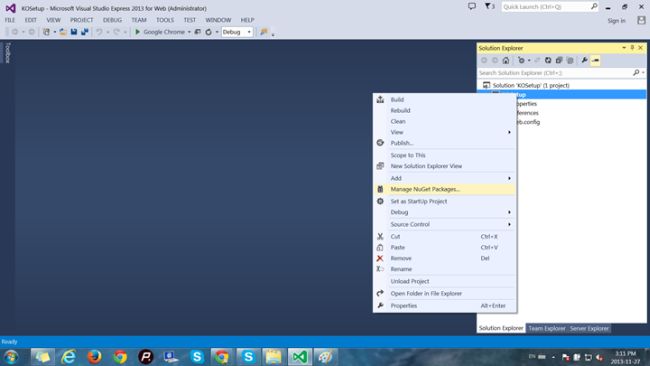This screenshot has height=366, width=650.
Task: Select Rebuild in the context menu
Action: click(x=444, y=110)
